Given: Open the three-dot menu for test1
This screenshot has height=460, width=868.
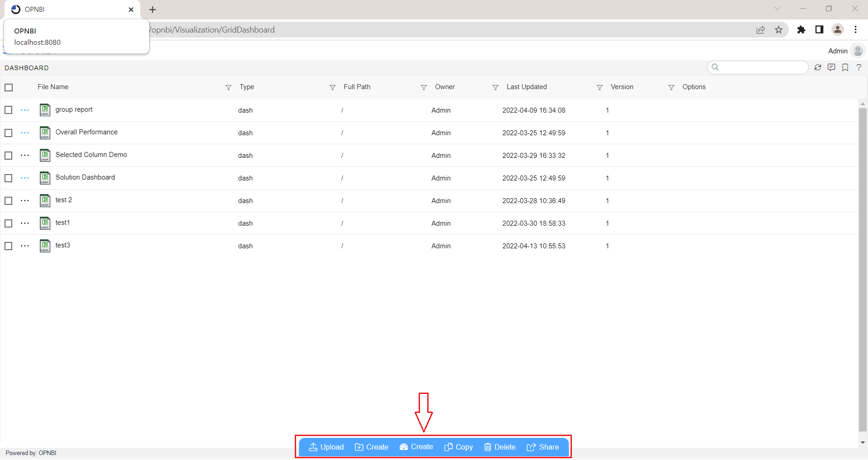Looking at the screenshot, I should click(25, 223).
